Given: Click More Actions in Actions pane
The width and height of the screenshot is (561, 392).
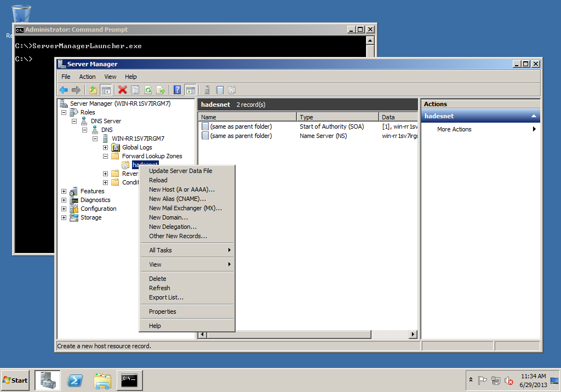Looking at the screenshot, I should pos(454,129).
